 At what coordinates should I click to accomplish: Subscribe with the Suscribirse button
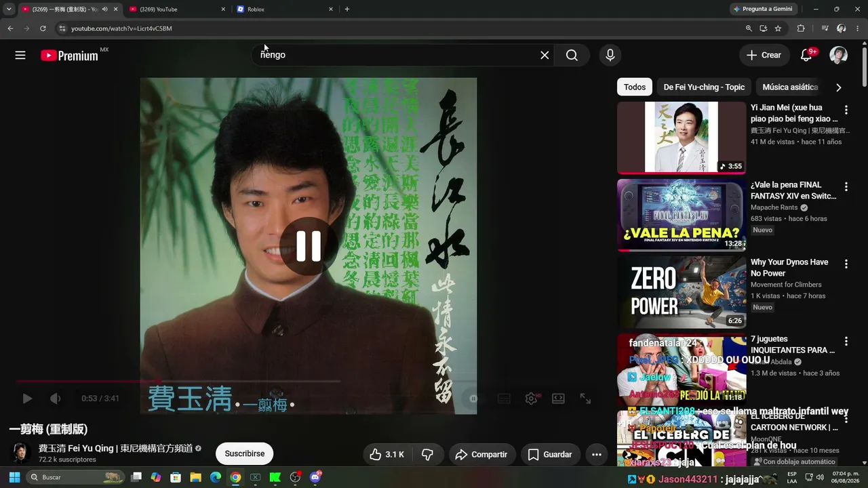coord(245,454)
